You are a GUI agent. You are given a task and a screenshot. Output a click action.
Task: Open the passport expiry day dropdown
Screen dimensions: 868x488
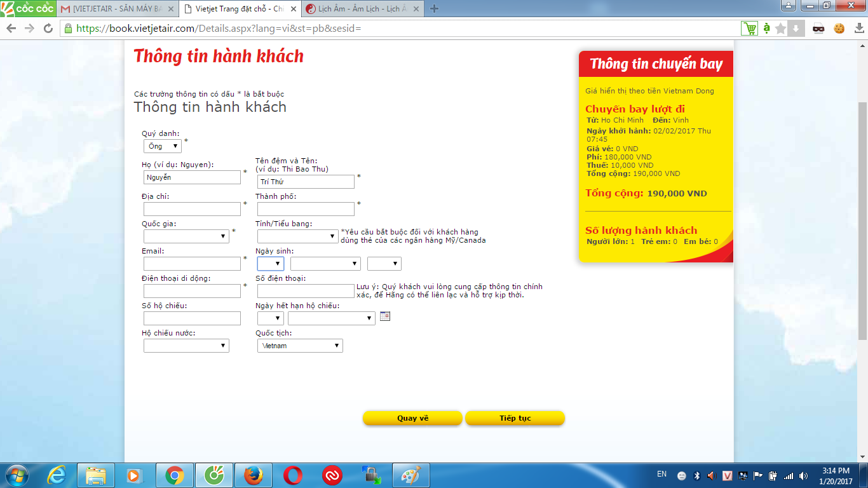[271, 318]
